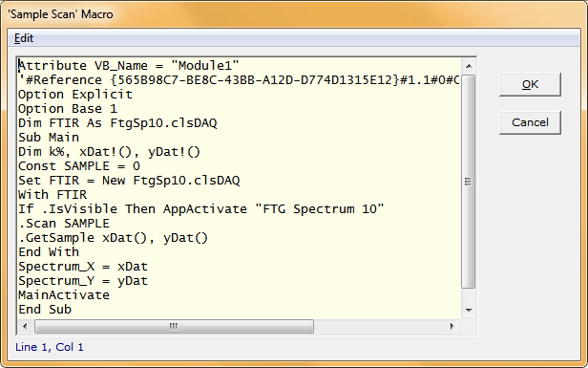Viewport: 588px width, 368px height.
Task: Click the 'Attribute VB_Name' first line
Action: click(x=129, y=66)
